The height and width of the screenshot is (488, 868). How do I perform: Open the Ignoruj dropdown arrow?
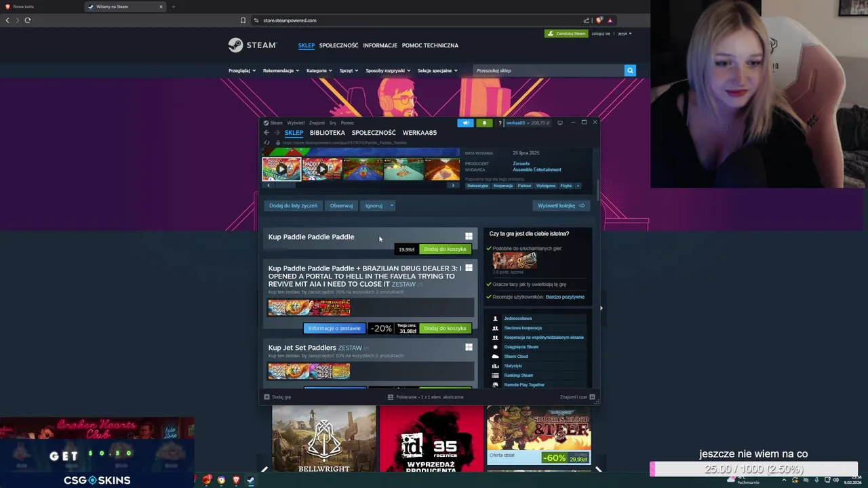pos(391,205)
